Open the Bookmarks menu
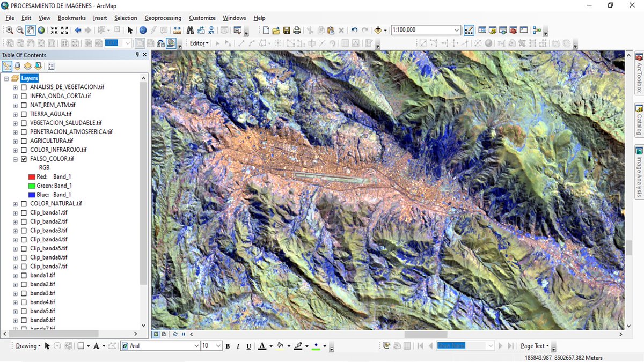 coord(72,18)
